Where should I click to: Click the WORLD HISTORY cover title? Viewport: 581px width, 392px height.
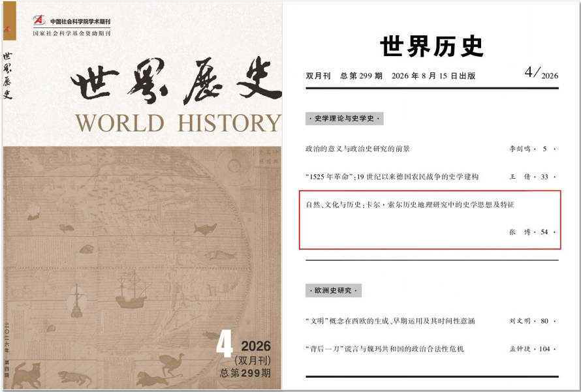pyautogui.click(x=179, y=123)
